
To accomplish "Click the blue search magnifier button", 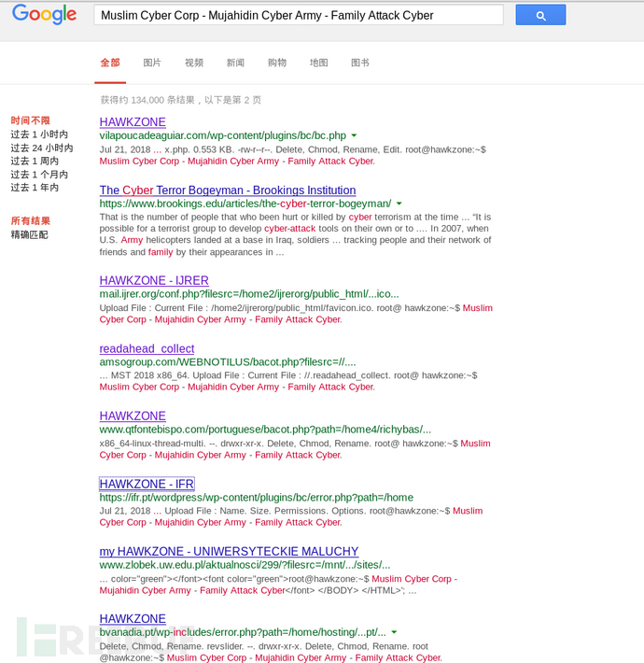I will 540,15.
